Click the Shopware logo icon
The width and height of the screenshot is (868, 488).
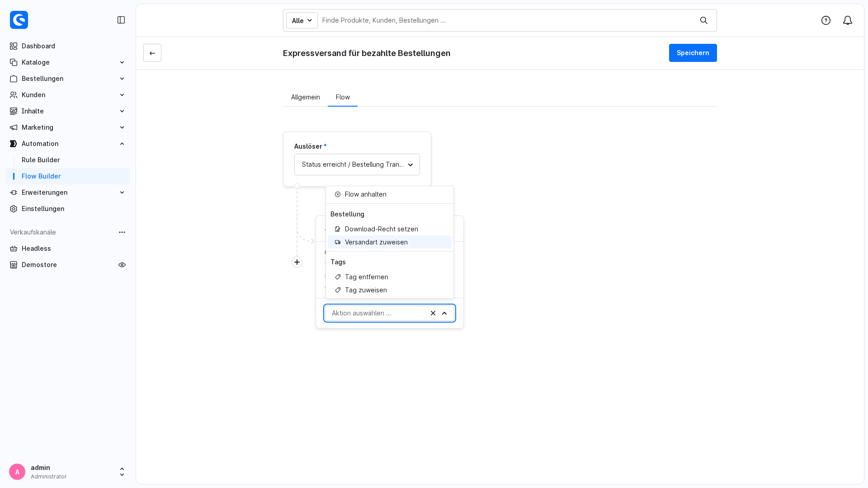click(x=19, y=20)
